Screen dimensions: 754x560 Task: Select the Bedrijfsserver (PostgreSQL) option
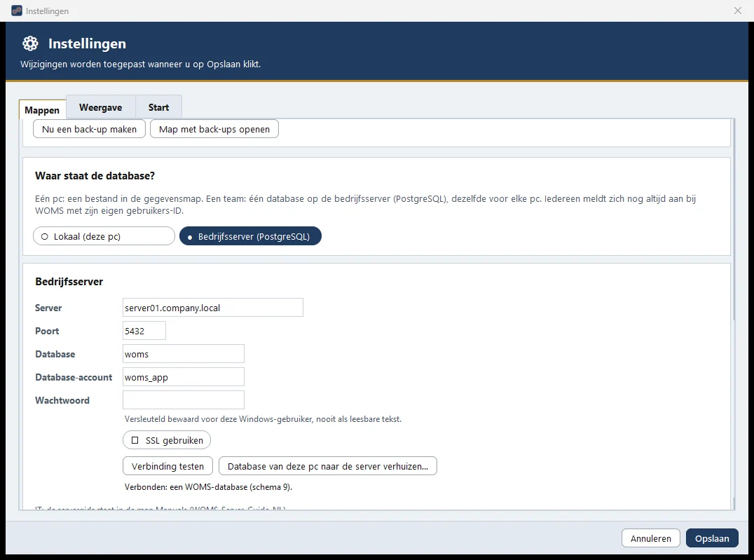pos(250,236)
